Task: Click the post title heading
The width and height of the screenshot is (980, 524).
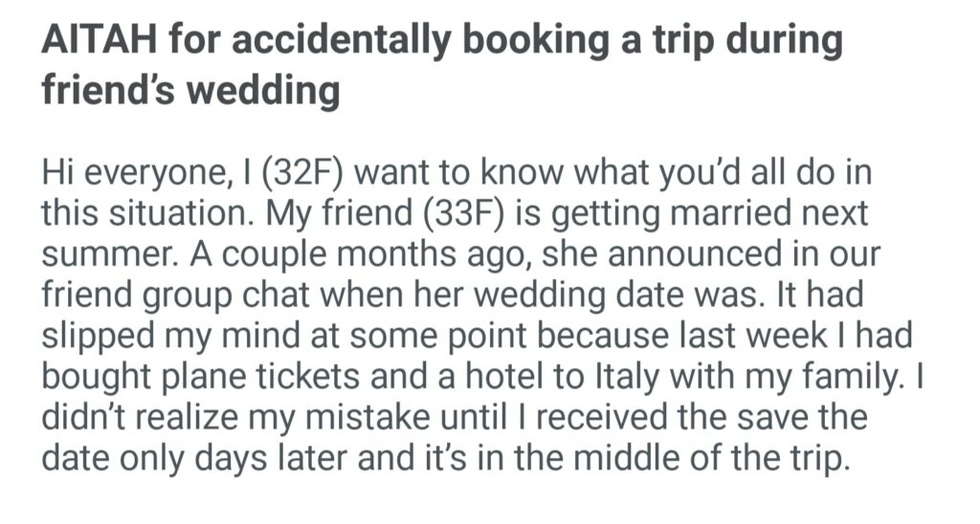Action: click(440, 66)
